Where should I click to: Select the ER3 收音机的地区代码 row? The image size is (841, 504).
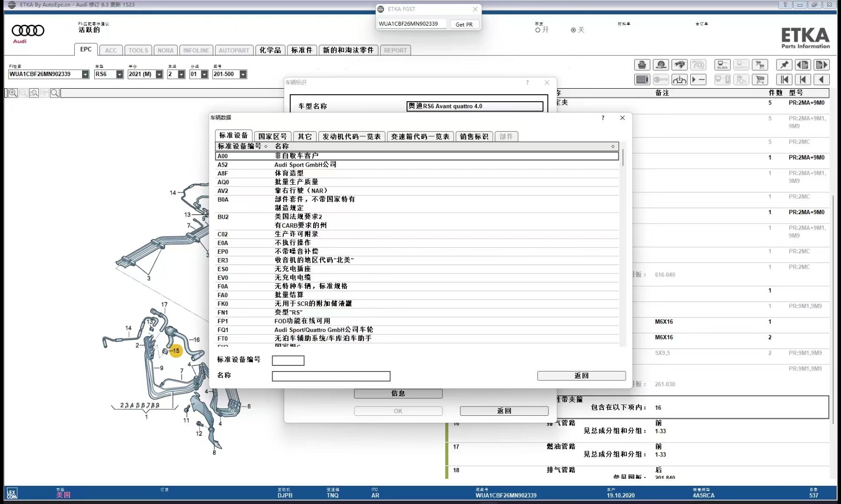(x=417, y=260)
